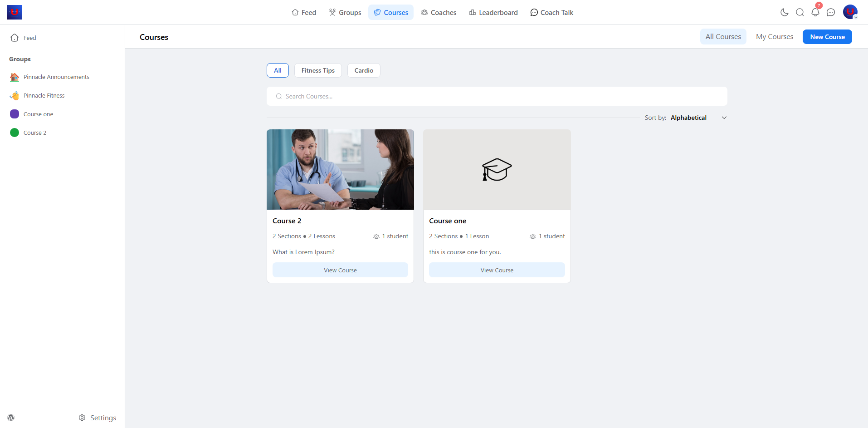The height and width of the screenshot is (428, 868).
Task: Open the user profile avatar menu
Action: click(850, 12)
